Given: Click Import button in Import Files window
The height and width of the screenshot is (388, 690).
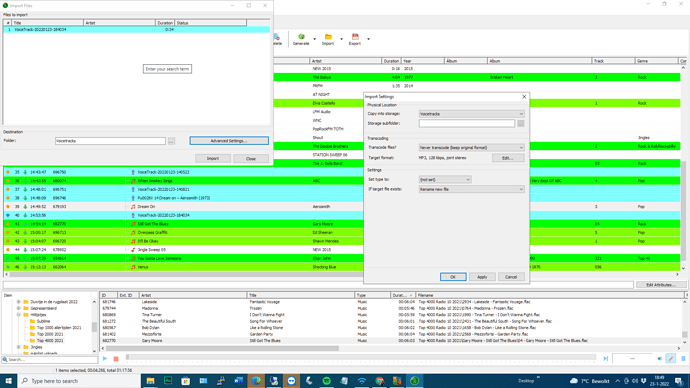Looking at the screenshot, I should point(213,158).
